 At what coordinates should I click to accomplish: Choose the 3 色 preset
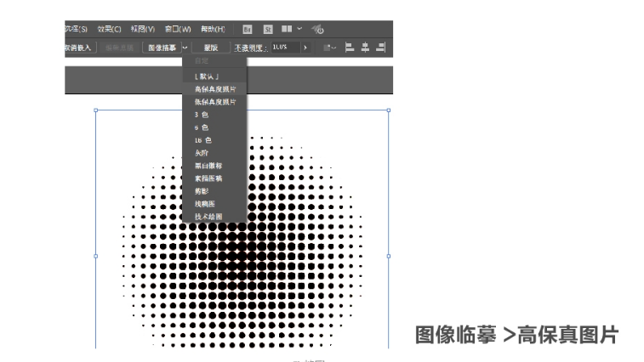point(214,115)
